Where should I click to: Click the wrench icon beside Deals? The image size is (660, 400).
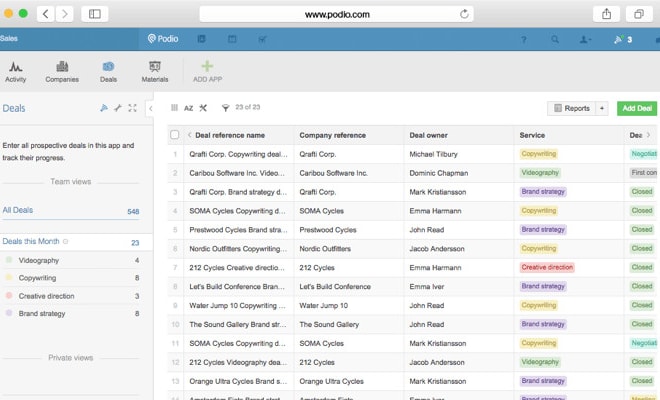(117, 108)
